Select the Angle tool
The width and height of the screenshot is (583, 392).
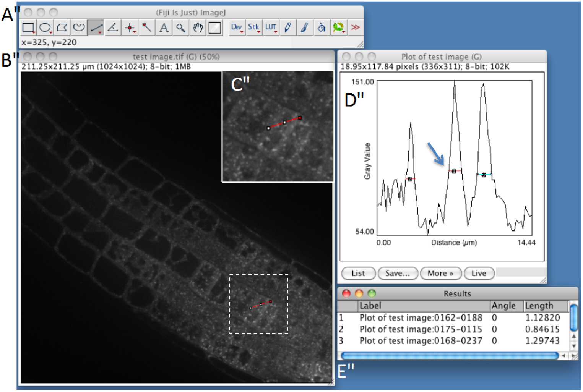(112, 28)
